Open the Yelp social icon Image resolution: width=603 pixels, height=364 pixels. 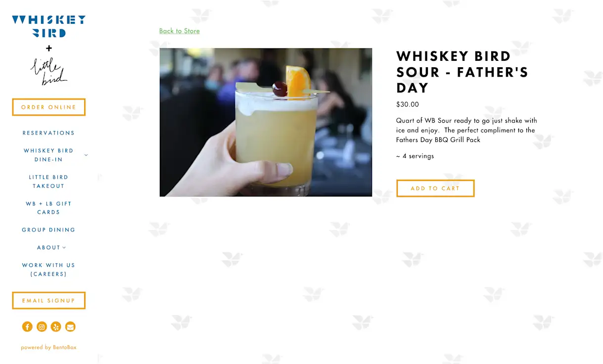click(56, 326)
